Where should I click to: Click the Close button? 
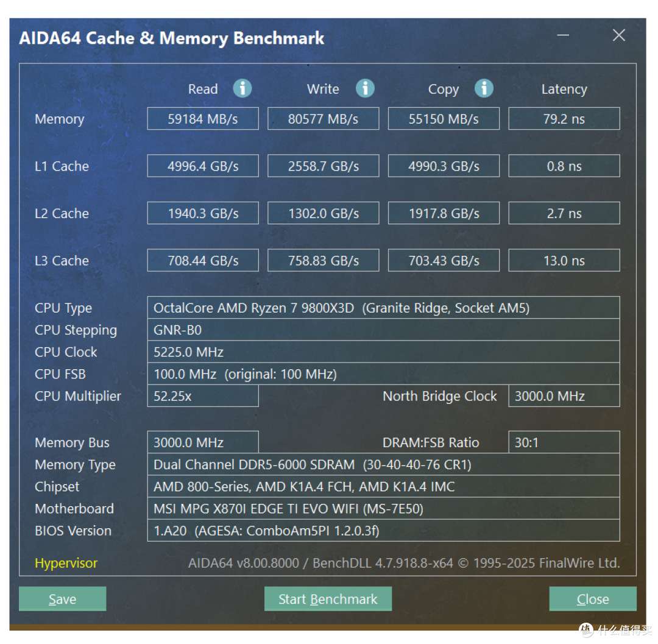[x=593, y=599]
